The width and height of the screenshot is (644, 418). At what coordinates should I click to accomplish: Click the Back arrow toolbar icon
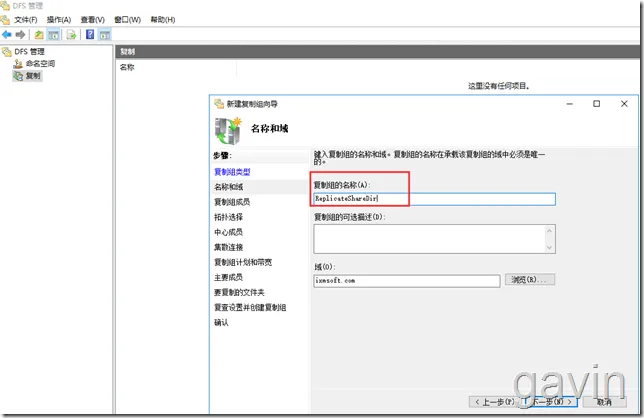tap(7, 35)
